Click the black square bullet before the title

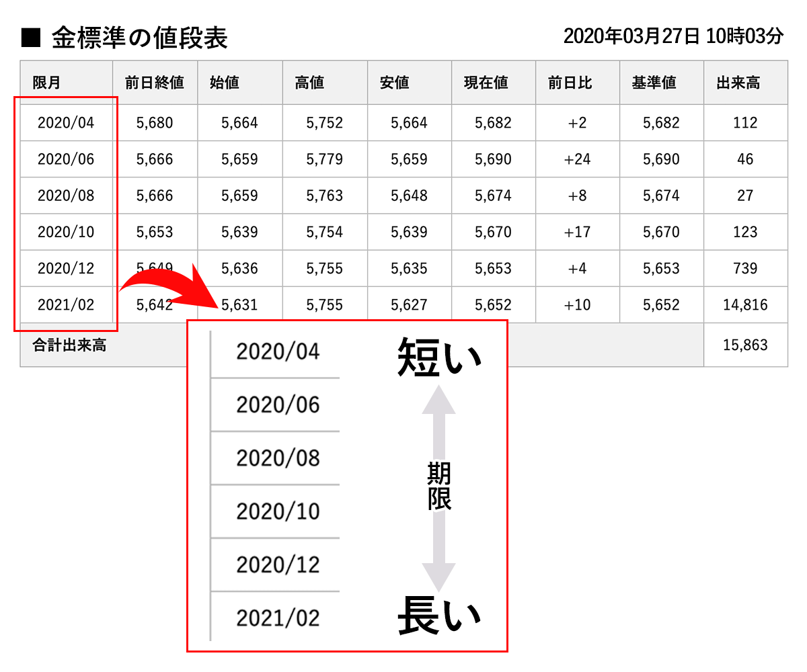click(x=31, y=38)
